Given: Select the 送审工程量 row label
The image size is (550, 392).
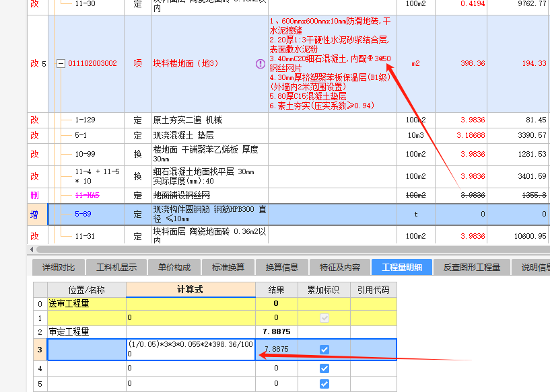Looking at the screenshot, I should click(x=69, y=304).
